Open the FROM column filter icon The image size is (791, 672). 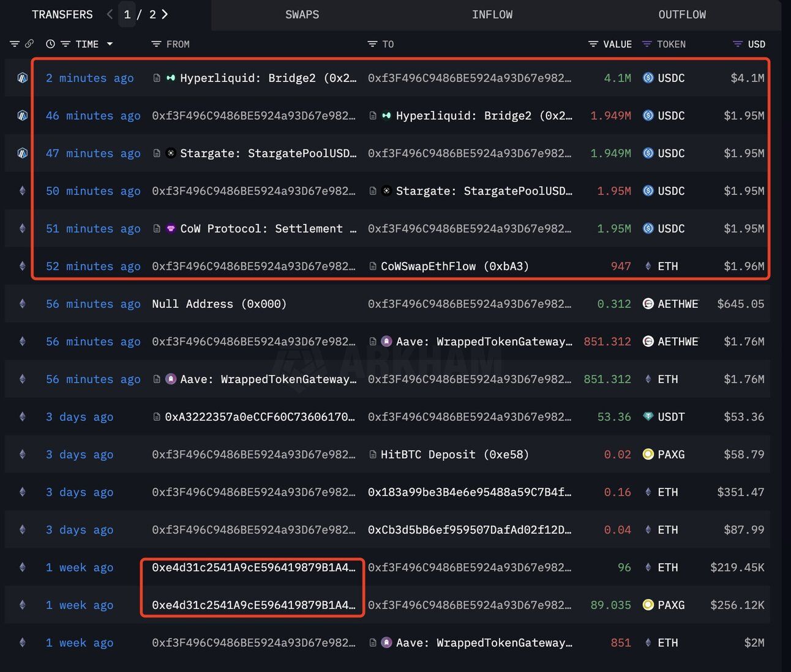coord(156,44)
